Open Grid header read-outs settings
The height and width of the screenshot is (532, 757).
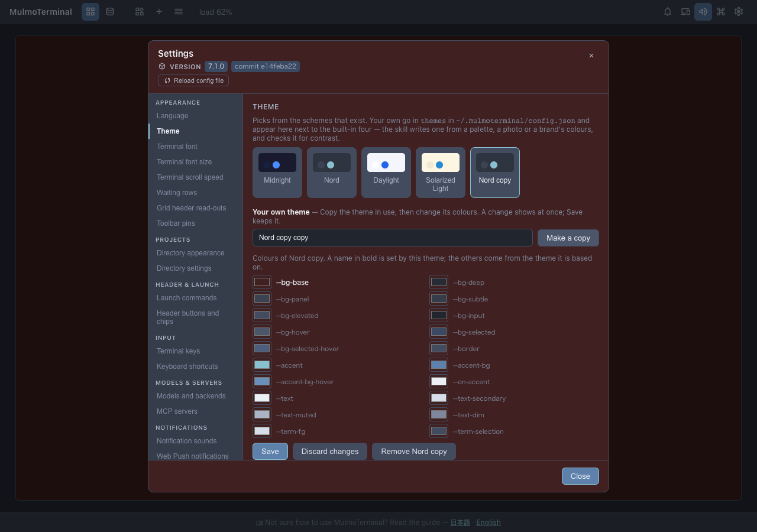[x=195, y=208]
